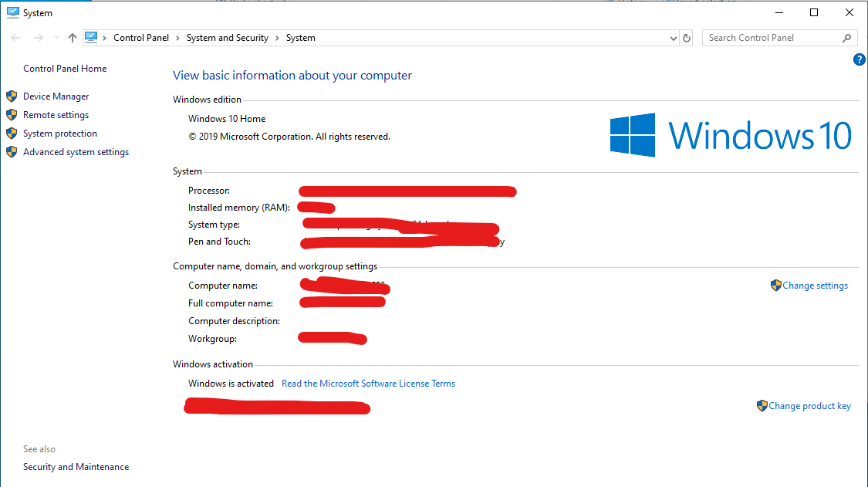Image resolution: width=868 pixels, height=487 pixels.
Task: Click the 2019 Microsoft Corporation copyright text
Action: 289,137
